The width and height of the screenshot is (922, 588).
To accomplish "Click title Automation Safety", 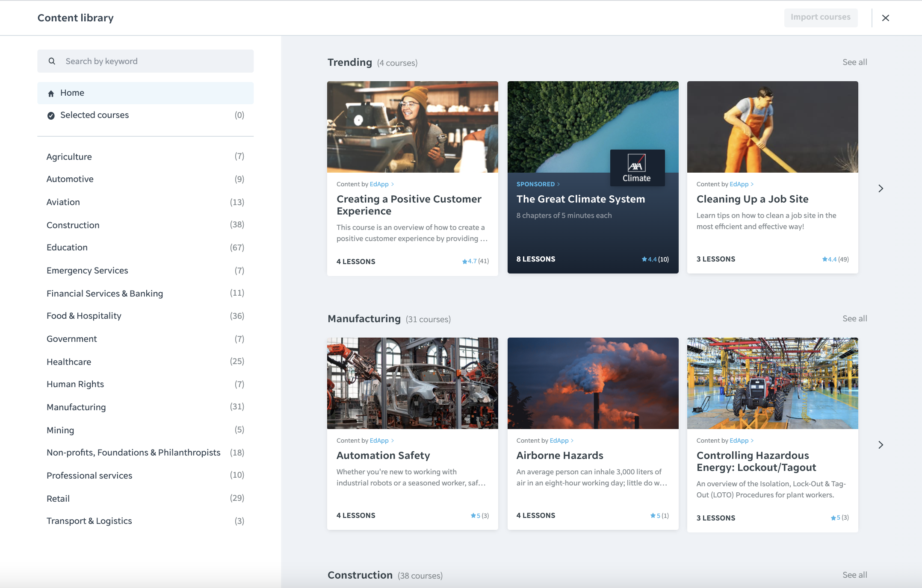I will tap(383, 456).
